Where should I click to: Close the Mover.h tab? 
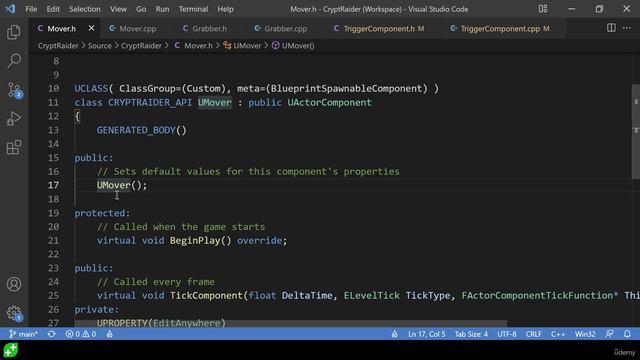pyautogui.click(x=91, y=28)
